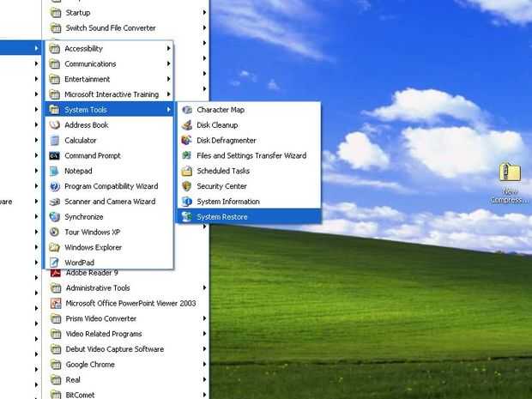Screen dimensions: 532x399
Task: Launch System Restore from the menu
Action: click(249, 217)
